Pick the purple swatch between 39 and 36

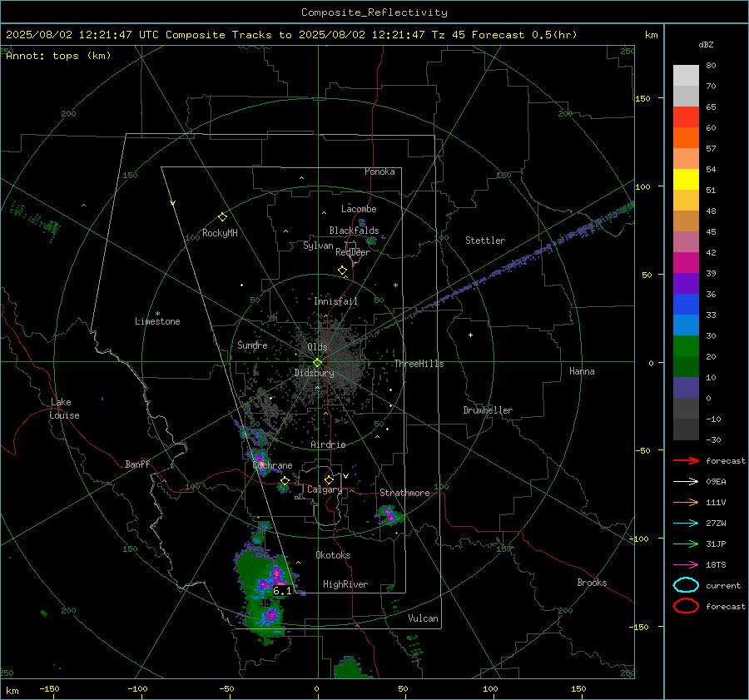coord(686,284)
